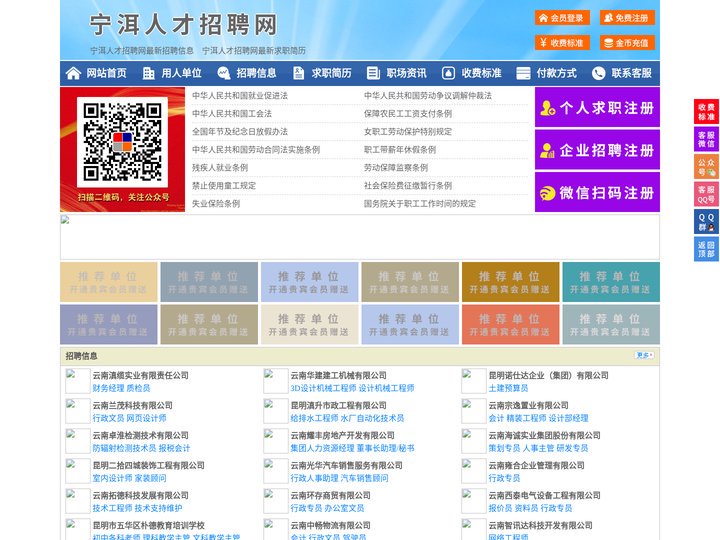Open 中华人民共和国就业促进法 link
720x540 pixels.
pyautogui.click(x=240, y=96)
